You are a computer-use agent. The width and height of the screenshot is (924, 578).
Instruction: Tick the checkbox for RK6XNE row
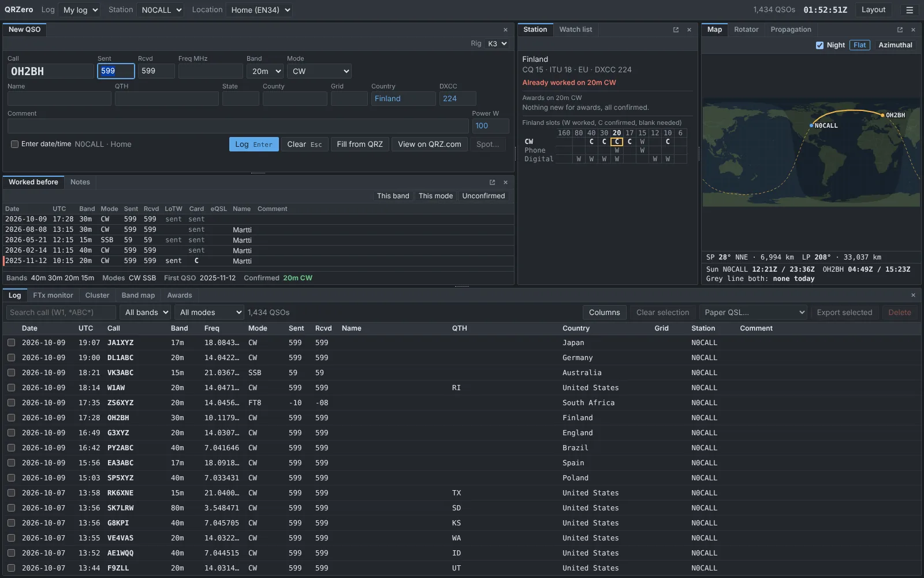11,493
